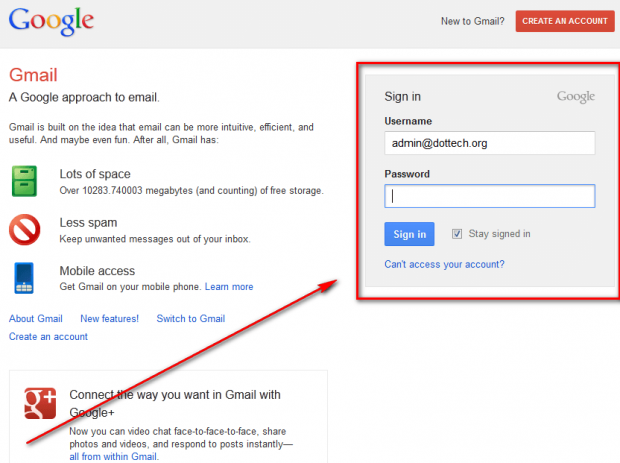Open the New features! link
The height and width of the screenshot is (463, 620).
point(110,319)
